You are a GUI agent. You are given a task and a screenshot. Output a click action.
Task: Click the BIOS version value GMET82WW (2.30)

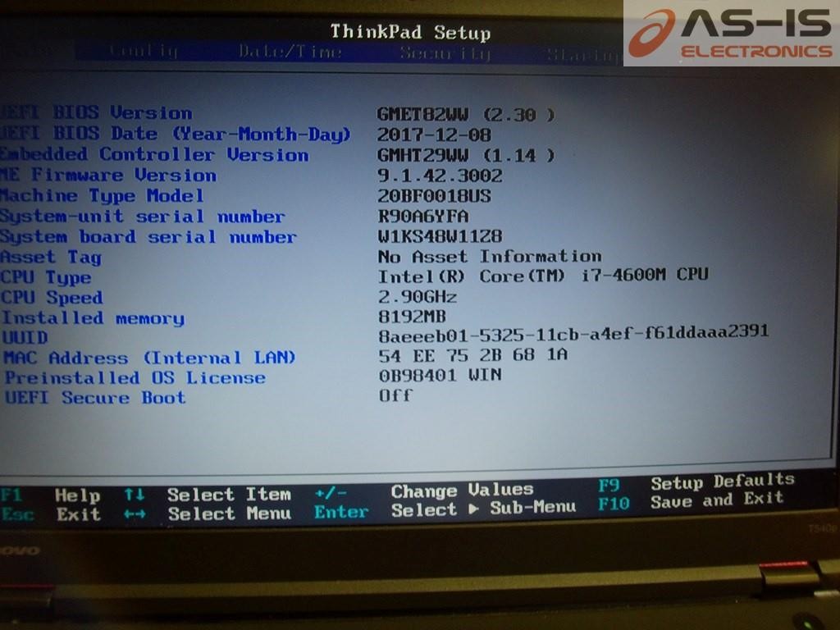click(x=466, y=115)
